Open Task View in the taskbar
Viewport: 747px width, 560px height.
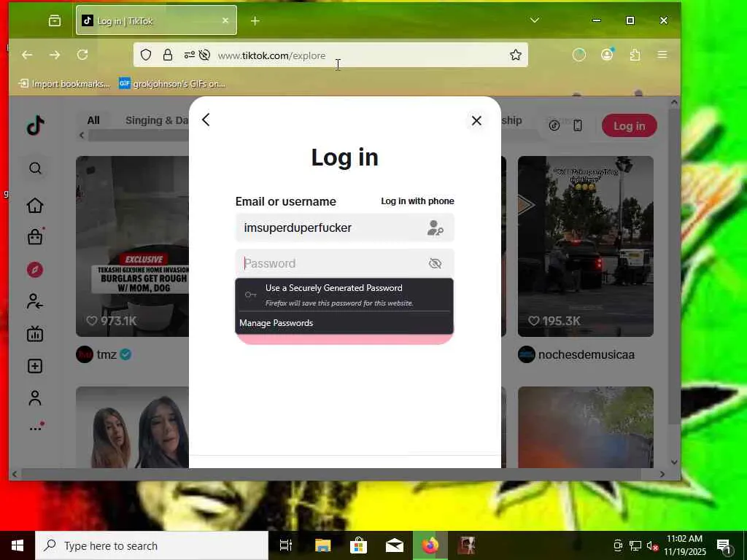click(x=286, y=545)
